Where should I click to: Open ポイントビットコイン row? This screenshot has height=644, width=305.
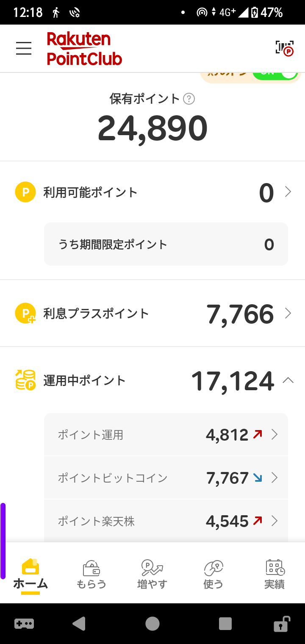(166, 478)
